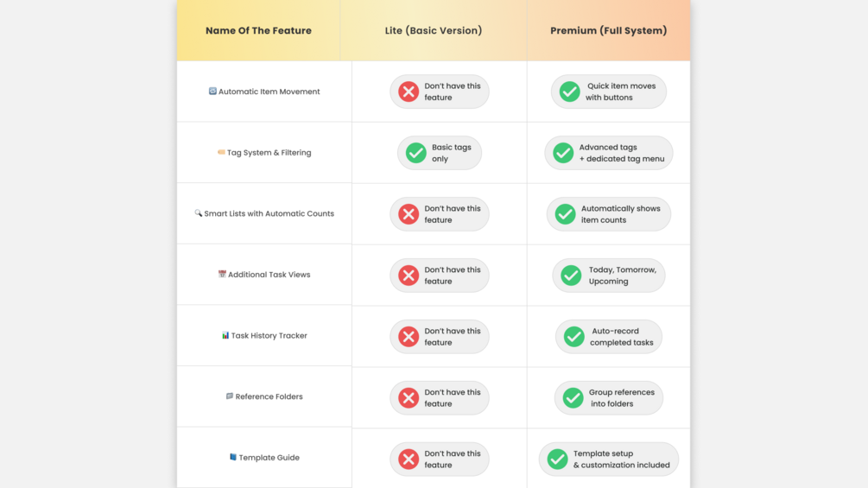868x488 pixels.
Task: Click the "Automatic Item Movement" feature label
Action: [x=269, y=92]
